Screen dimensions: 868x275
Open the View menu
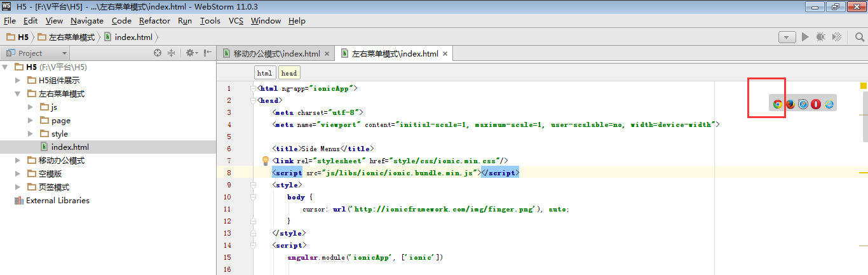tap(54, 21)
